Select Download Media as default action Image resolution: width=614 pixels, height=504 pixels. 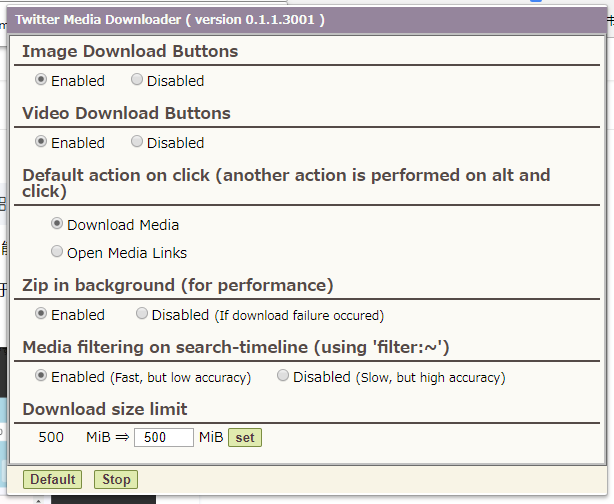(x=57, y=224)
